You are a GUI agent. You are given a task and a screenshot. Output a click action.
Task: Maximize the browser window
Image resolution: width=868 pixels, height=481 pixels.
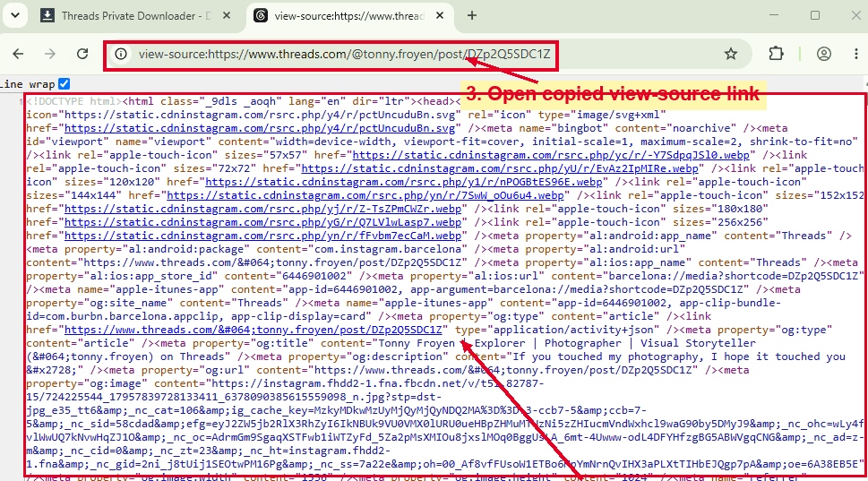(x=815, y=15)
